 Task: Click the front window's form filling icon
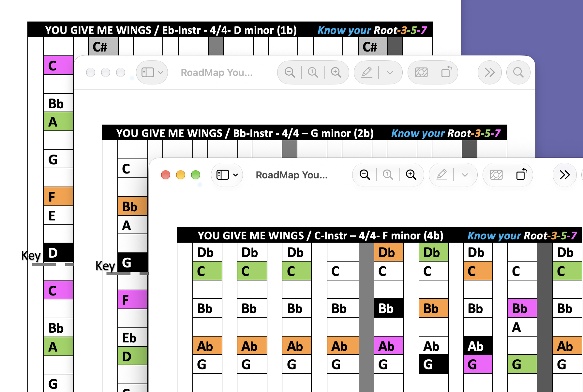(x=496, y=175)
